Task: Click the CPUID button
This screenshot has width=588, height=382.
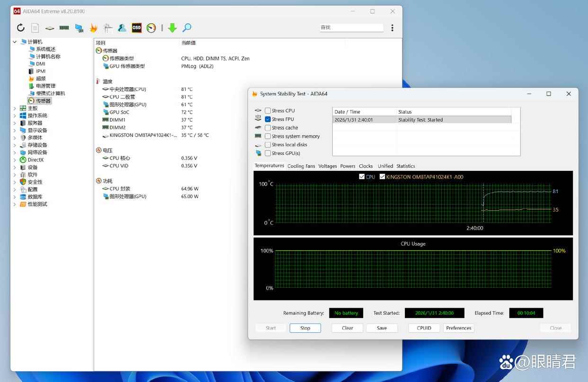Action: pyautogui.click(x=424, y=328)
